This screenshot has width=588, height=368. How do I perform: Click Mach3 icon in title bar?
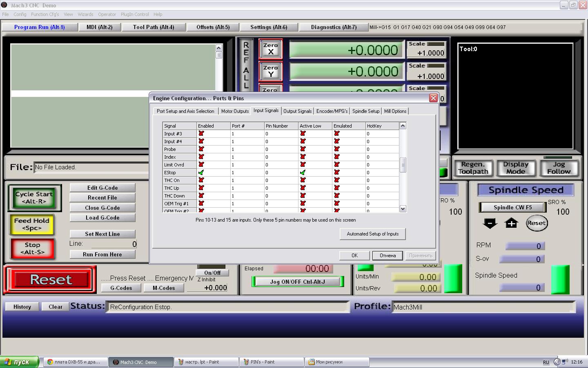pos(4,5)
